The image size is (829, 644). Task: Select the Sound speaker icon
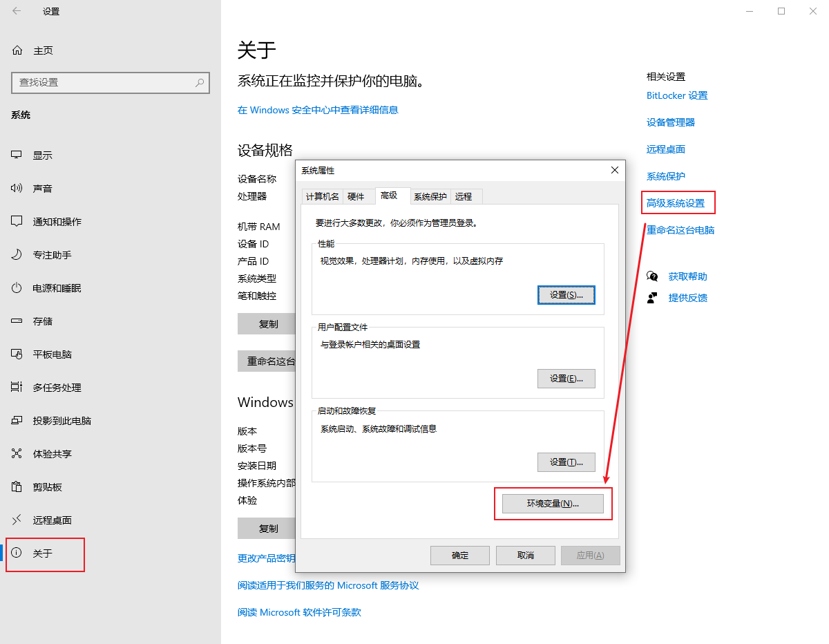pos(17,189)
